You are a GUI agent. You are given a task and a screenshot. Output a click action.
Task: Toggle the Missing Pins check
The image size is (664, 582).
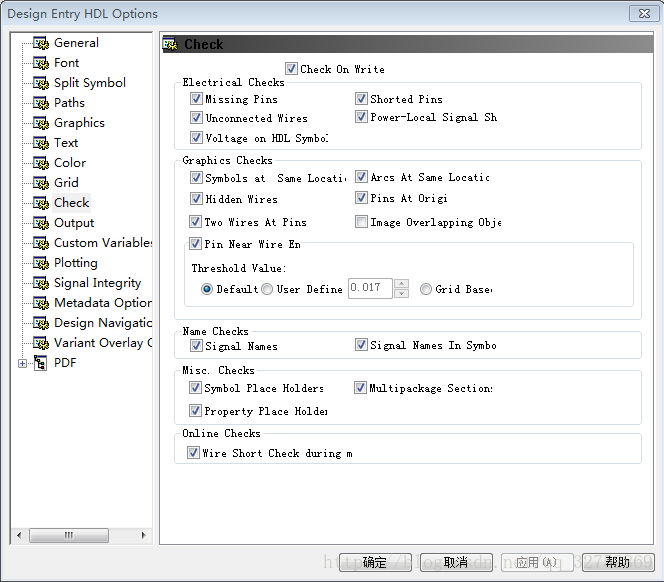[x=196, y=99]
